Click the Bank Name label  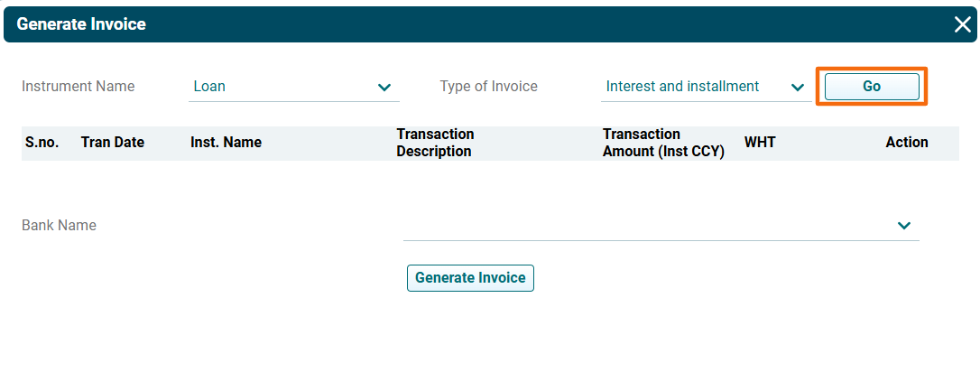pos(59,226)
